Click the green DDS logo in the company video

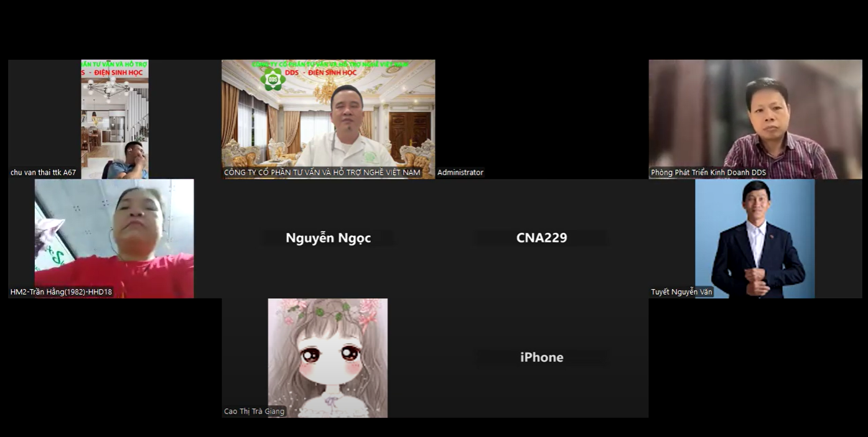[x=273, y=80]
